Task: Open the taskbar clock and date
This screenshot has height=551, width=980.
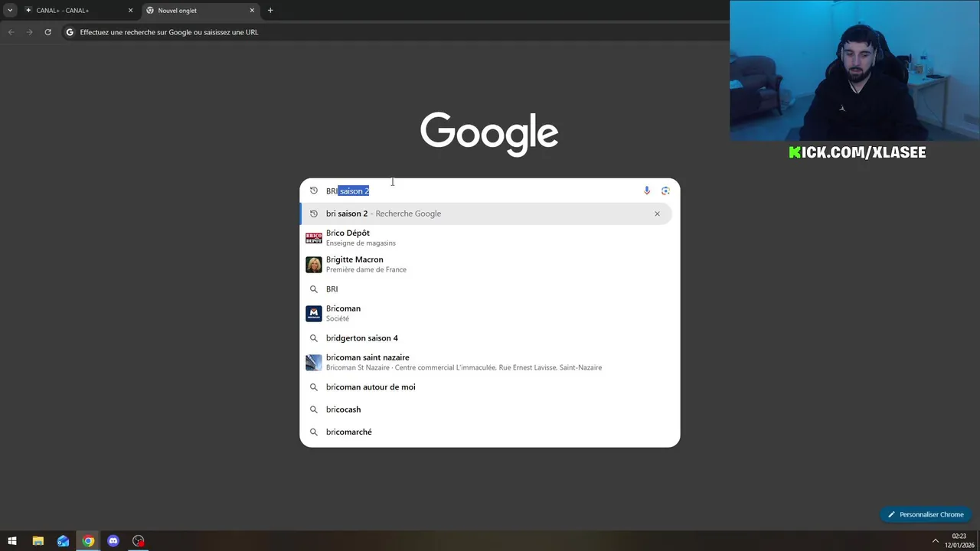Action: click(959, 541)
